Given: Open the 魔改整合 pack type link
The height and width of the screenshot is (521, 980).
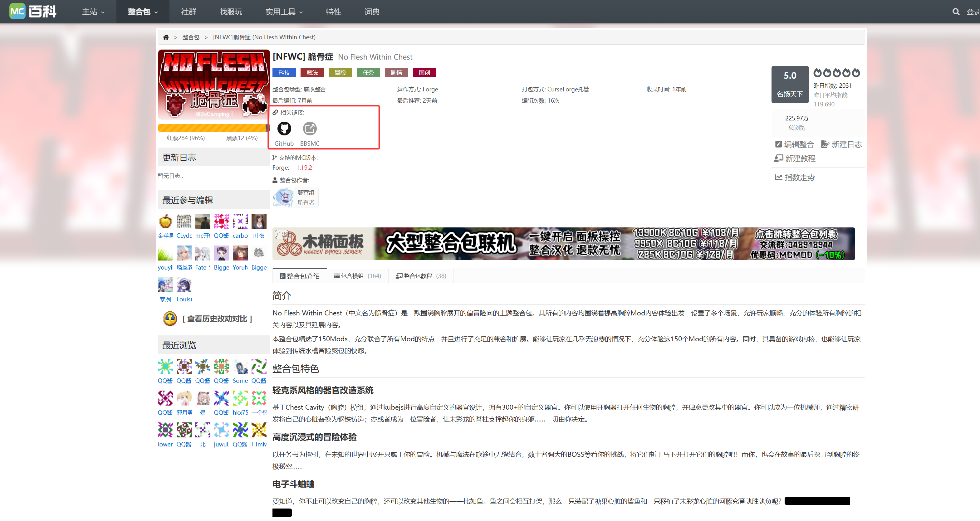Looking at the screenshot, I should point(315,89).
